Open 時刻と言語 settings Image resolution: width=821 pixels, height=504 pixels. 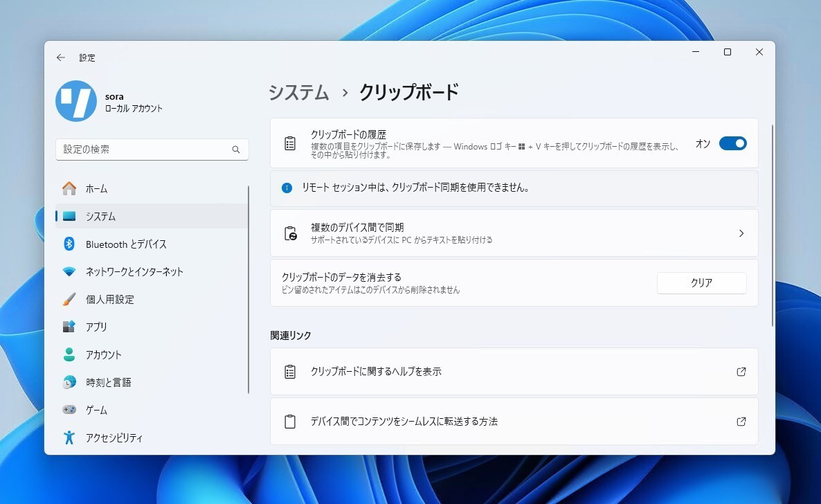108,383
